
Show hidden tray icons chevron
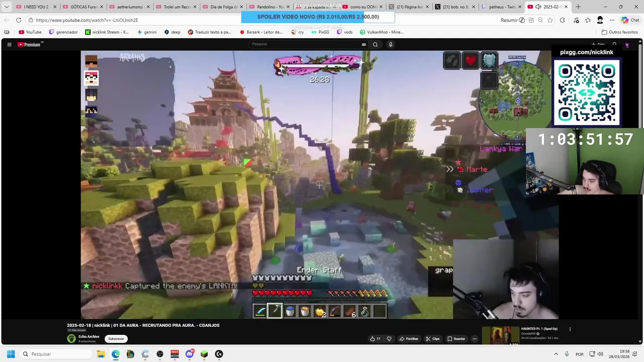pos(556,354)
